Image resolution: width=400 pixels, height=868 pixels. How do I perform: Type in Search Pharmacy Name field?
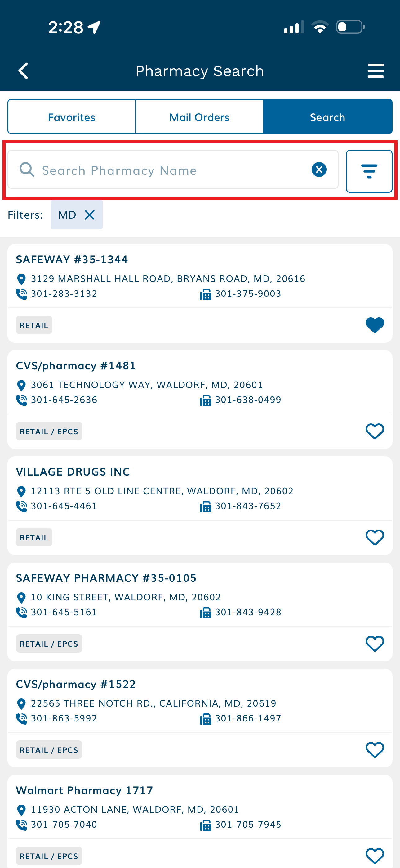tap(168, 170)
